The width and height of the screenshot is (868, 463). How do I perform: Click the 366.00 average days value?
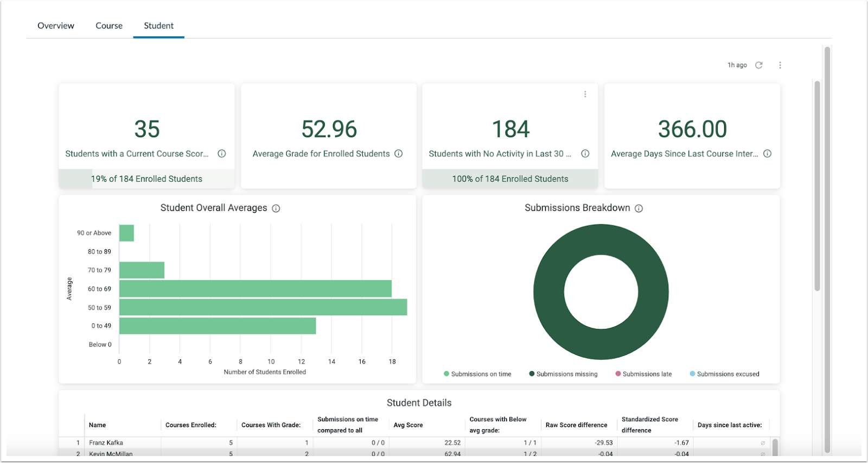coord(693,129)
